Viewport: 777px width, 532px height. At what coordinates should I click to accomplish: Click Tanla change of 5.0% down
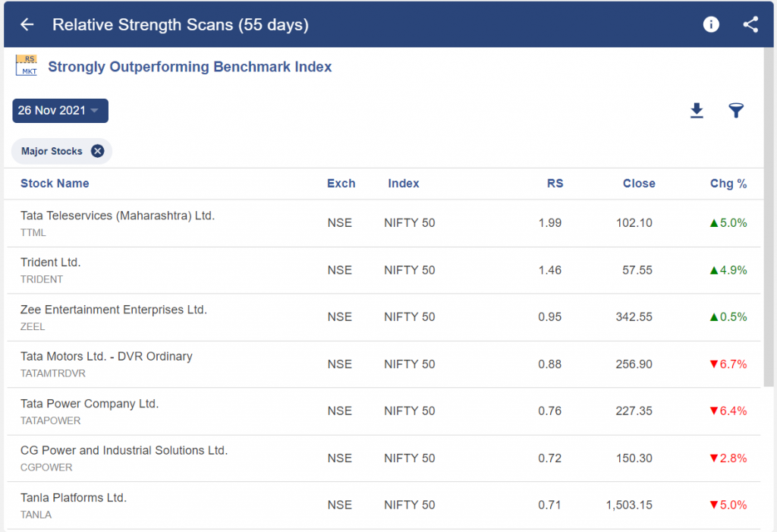728,505
